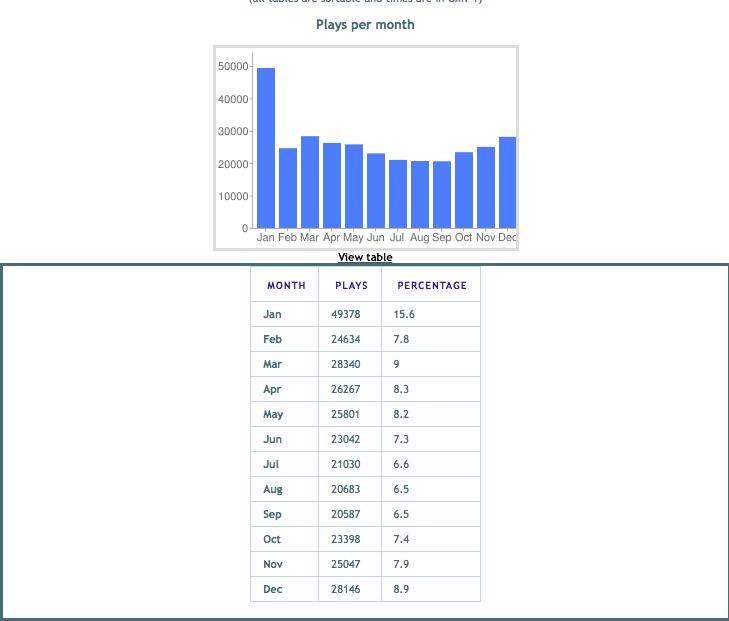Image resolution: width=729 pixels, height=621 pixels.
Task: Click the 20000 y-axis label
Action: [x=233, y=164]
